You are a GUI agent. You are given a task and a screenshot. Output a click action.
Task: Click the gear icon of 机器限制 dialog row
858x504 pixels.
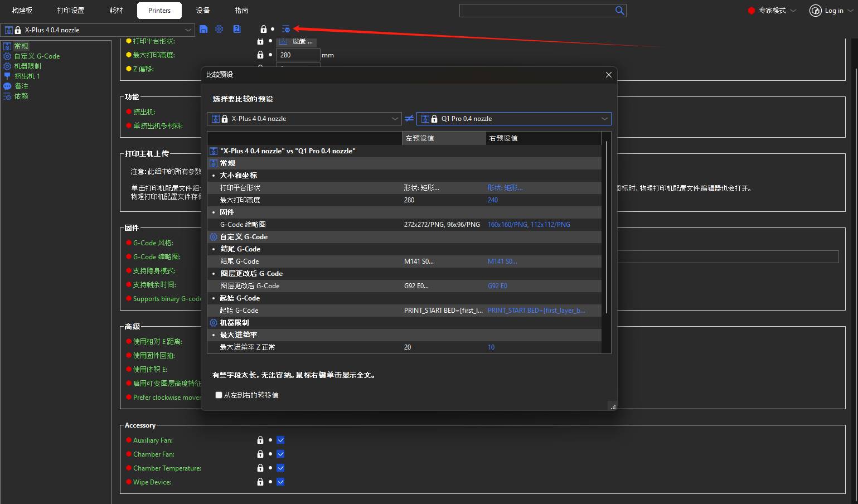point(214,323)
